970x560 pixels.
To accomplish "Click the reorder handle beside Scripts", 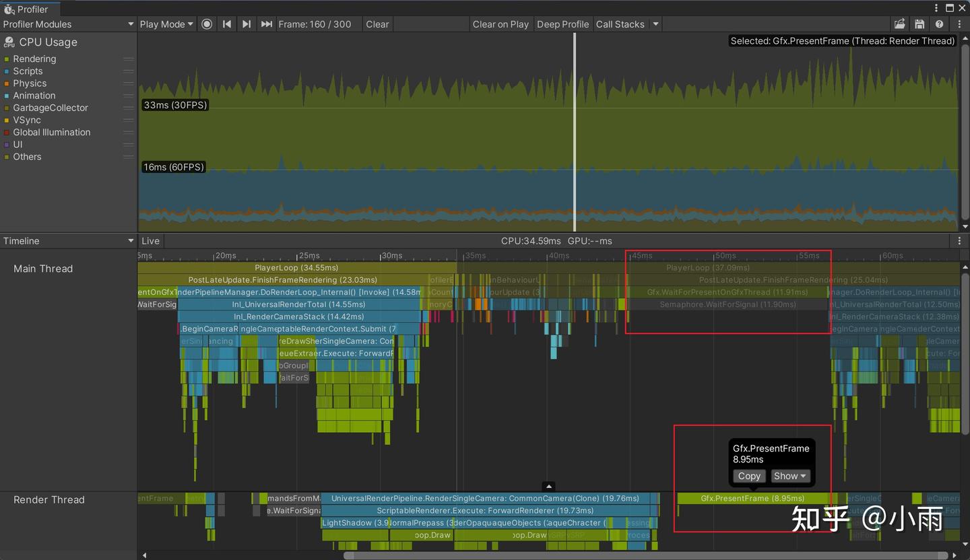I will click(128, 71).
